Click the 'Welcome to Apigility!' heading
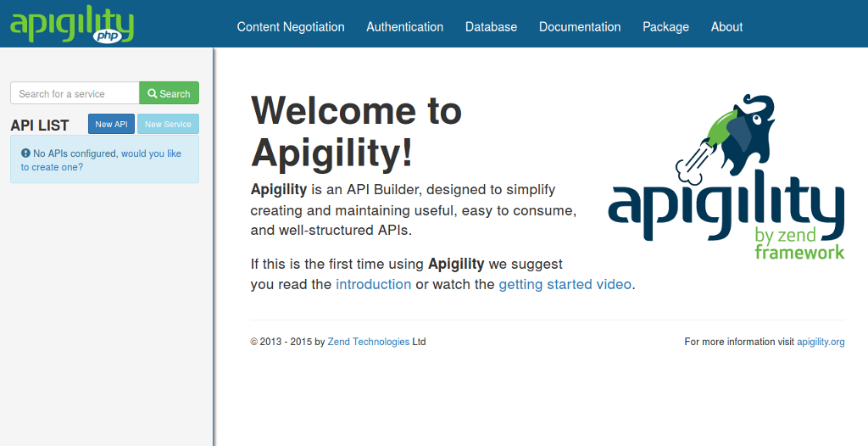This screenshot has width=868, height=446. pos(356,131)
